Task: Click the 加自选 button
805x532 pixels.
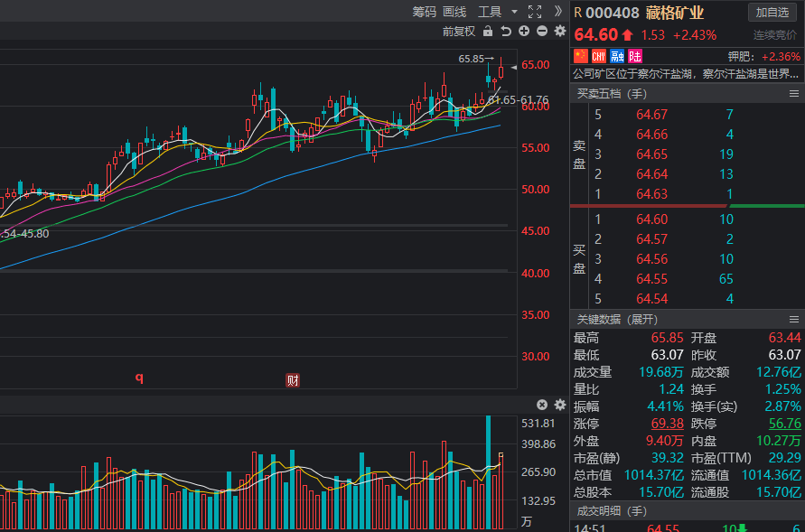Action: tap(772, 12)
